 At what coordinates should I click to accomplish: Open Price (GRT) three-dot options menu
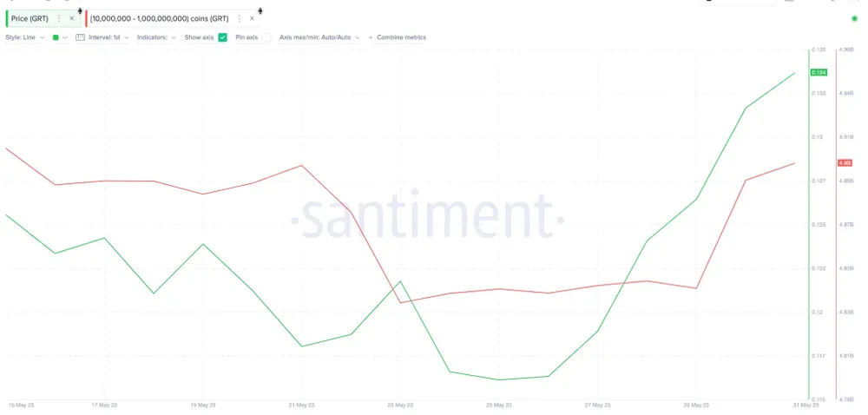(x=59, y=18)
